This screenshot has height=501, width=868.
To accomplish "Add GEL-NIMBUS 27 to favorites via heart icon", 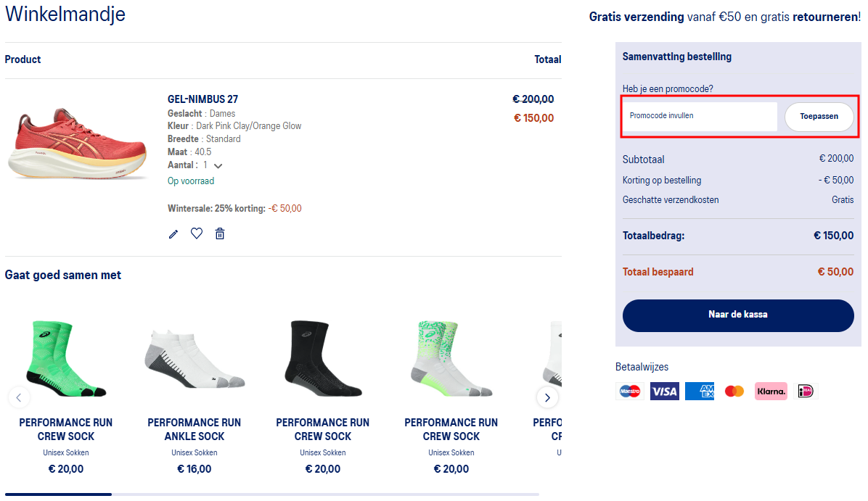I will point(196,233).
